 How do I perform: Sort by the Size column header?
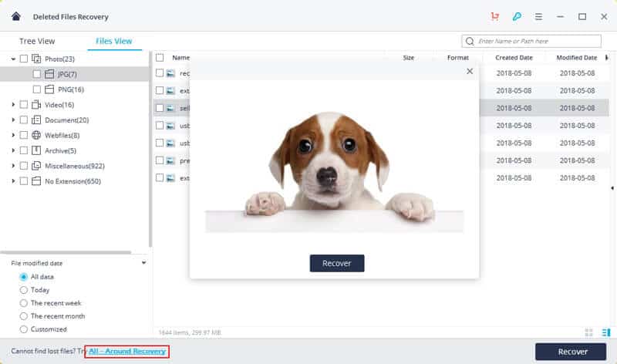point(409,58)
